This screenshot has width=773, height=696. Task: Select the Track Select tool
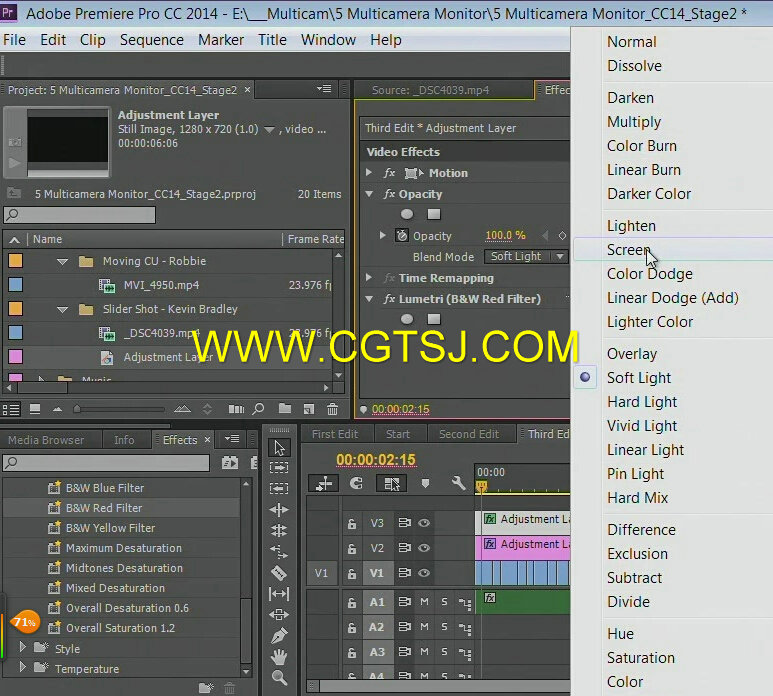[279, 467]
